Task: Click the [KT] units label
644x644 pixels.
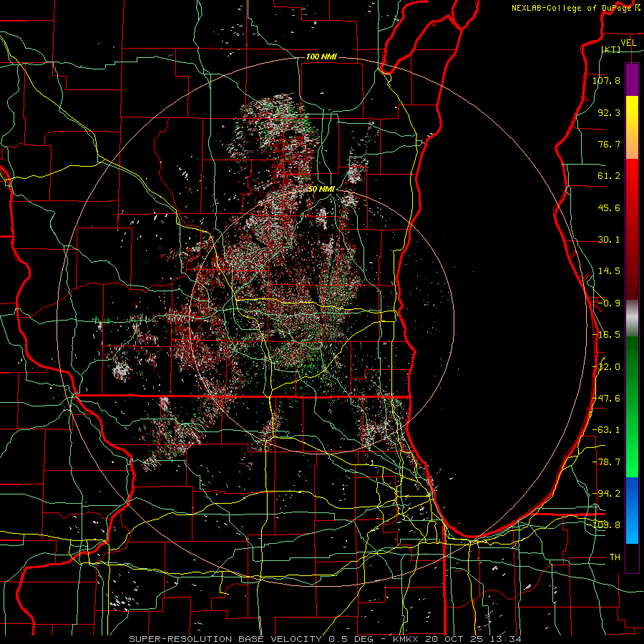Action: [x=610, y=49]
